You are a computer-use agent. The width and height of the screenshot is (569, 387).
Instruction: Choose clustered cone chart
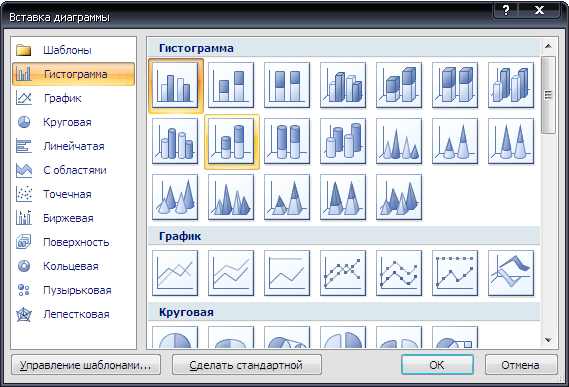click(x=399, y=141)
